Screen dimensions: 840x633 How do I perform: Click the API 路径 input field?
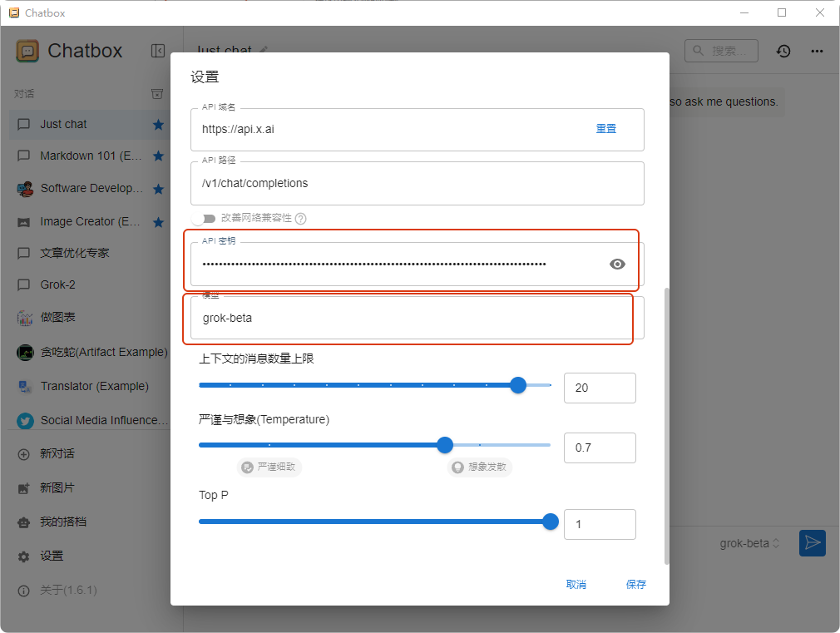(x=418, y=183)
